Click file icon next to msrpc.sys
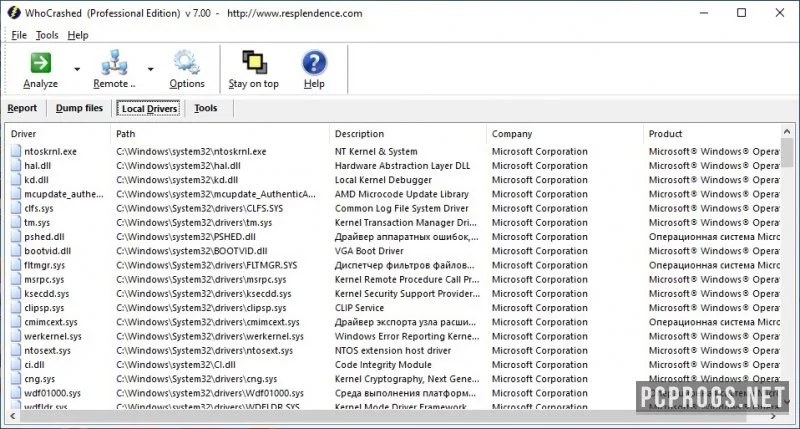This screenshot has width=800, height=429. pyautogui.click(x=16, y=280)
